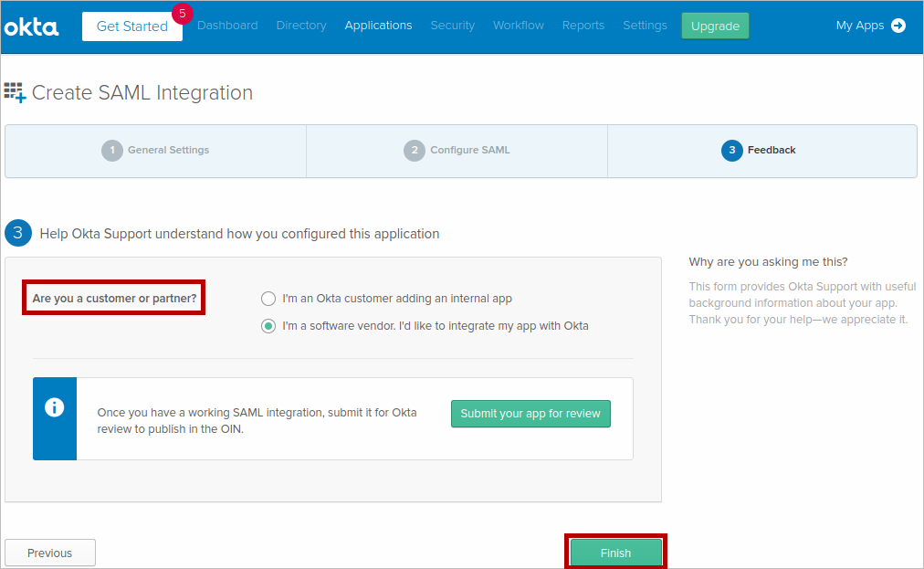Select 'I'm a software vendor' radio option

coord(268,326)
